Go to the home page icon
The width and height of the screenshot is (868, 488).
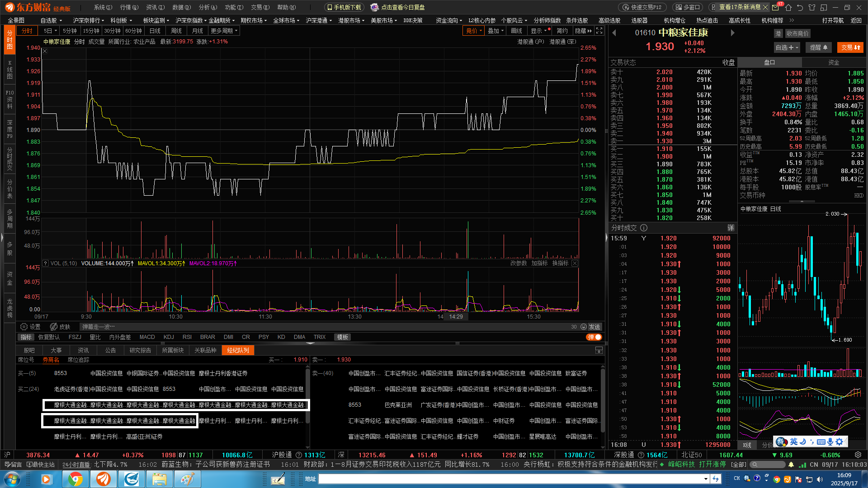coord(788,7)
